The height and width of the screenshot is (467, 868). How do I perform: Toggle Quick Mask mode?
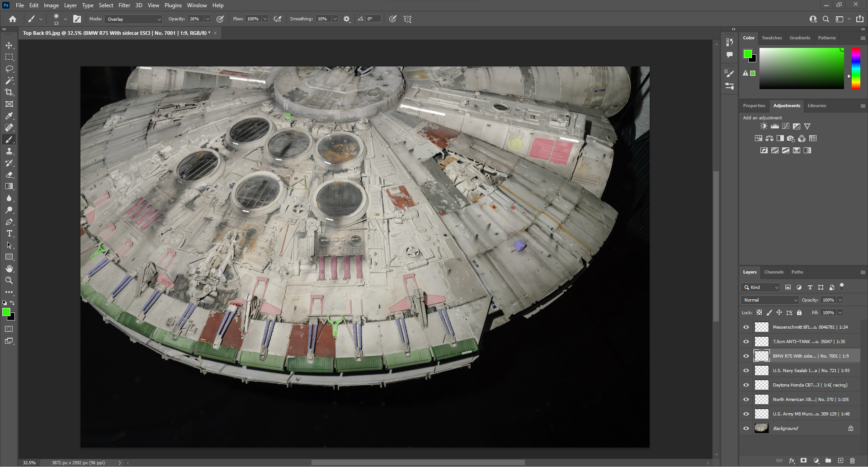click(9, 329)
